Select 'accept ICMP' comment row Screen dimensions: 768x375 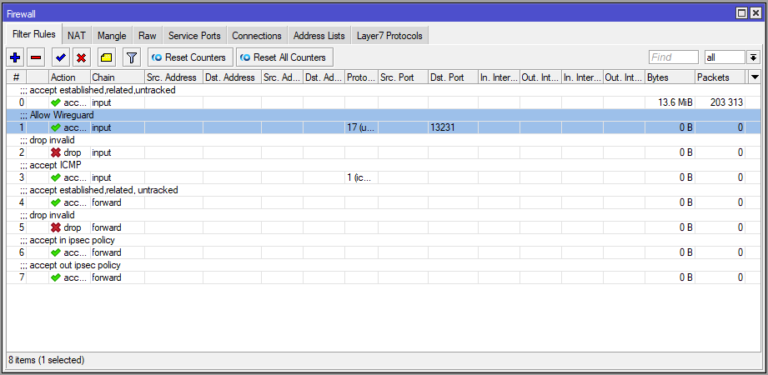point(384,165)
